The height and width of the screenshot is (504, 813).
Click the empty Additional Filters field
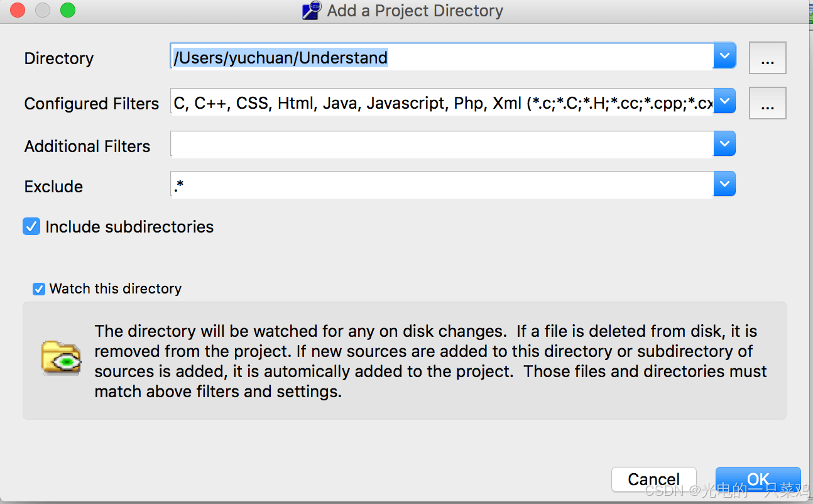pyautogui.click(x=440, y=145)
